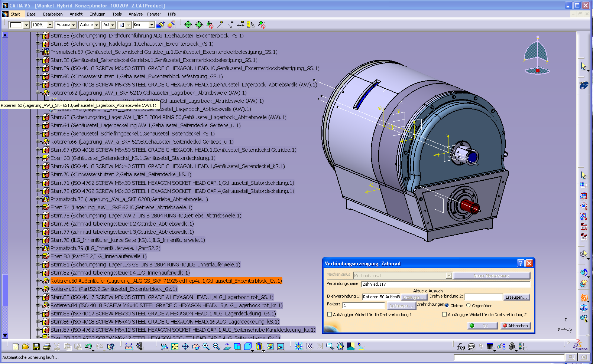
Task: Open the Formula f(x) tool
Action: click(x=461, y=347)
